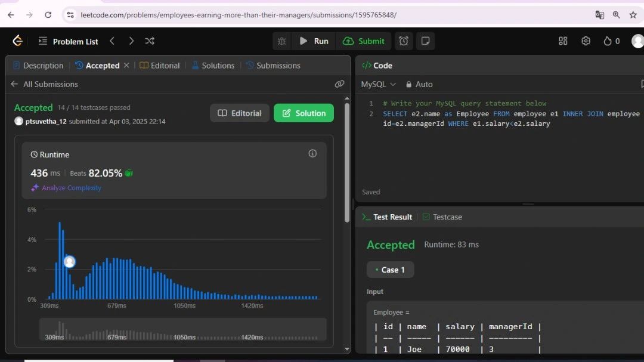This screenshot has width=644, height=362.
Task: Click the '679ms' axis label on main chart
Action: pyautogui.click(x=117, y=306)
